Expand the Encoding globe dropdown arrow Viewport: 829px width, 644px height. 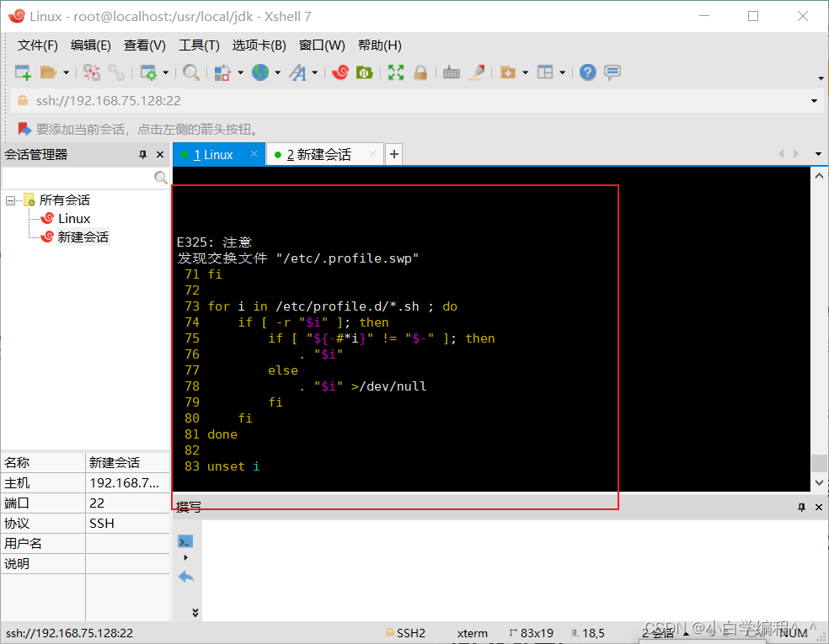pyautogui.click(x=277, y=72)
